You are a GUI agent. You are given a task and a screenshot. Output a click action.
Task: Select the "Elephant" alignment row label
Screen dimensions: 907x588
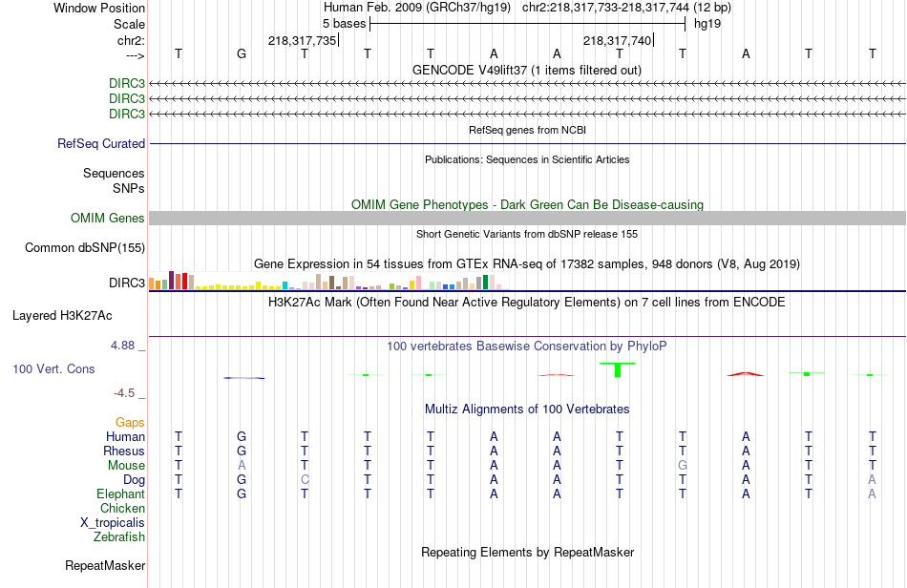coord(121,493)
